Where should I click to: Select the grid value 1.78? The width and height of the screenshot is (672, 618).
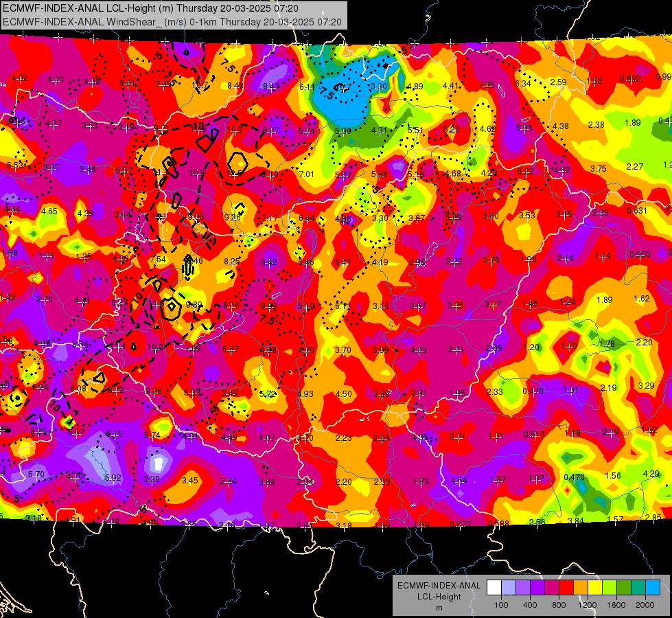click(x=607, y=343)
